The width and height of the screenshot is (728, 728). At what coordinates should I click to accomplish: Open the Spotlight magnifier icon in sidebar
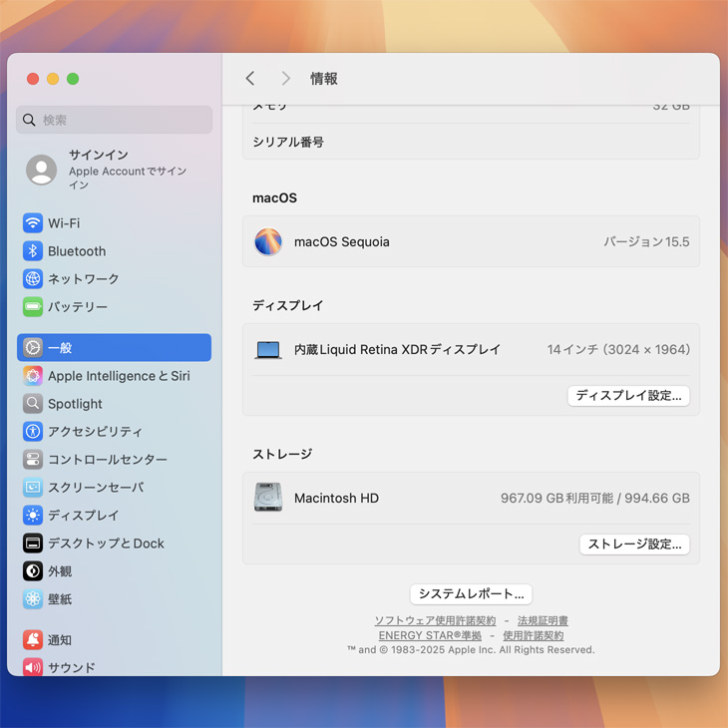pyautogui.click(x=33, y=404)
